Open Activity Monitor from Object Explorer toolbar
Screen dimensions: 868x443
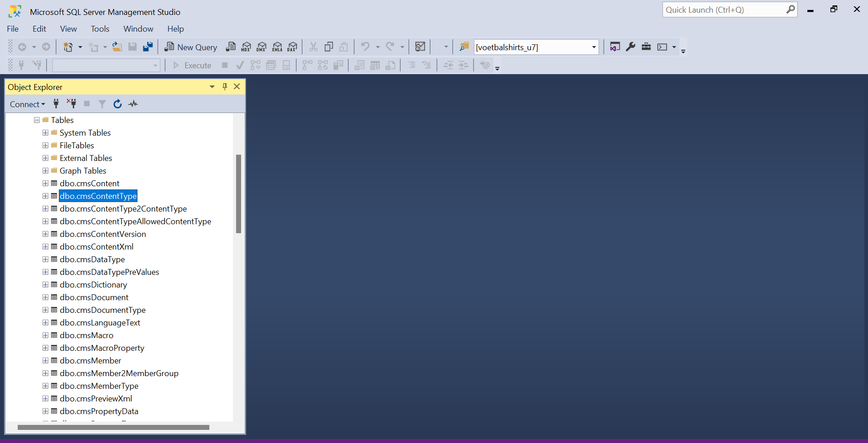(x=133, y=104)
